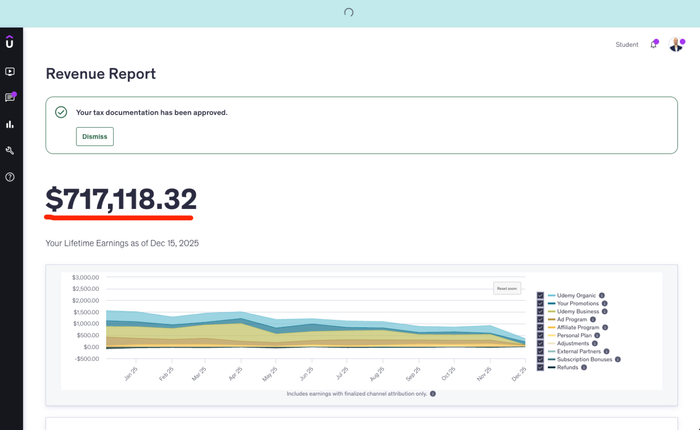700x430 pixels.
Task: Open the Performance bar chart icon
Action: 10,124
